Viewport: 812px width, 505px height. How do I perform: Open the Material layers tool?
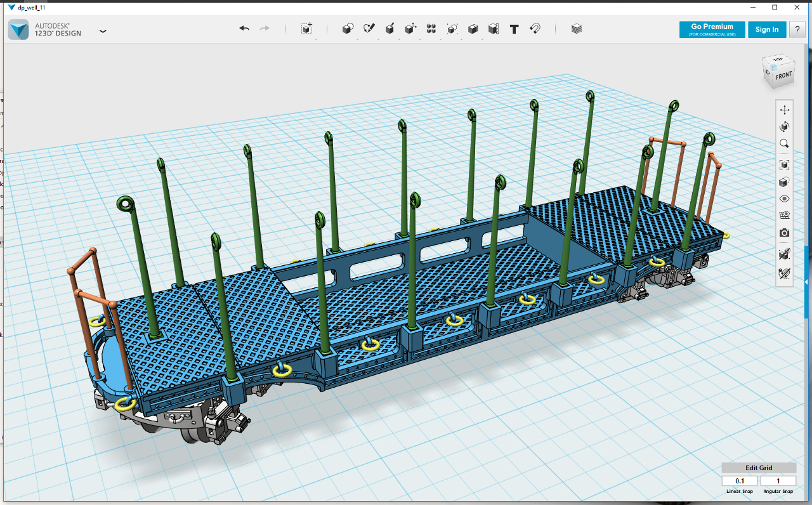point(577,29)
